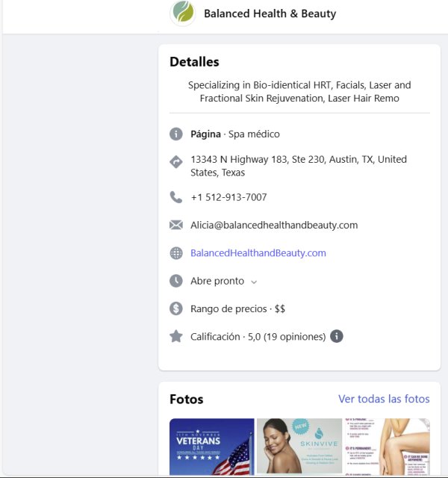Click the phone number +1 512-913-7007
The height and width of the screenshot is (478, 448).
pyautogui.click(x=228, y=197)
